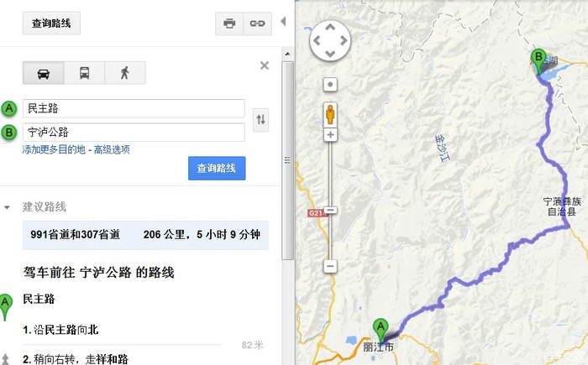This screenshot has width=588, height=365.
Task: Click the starting point 民主路 field
Action: 134,109
